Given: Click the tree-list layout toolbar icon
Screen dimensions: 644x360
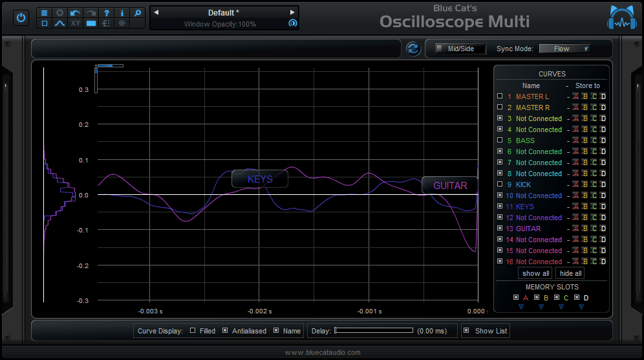Looking at the screenshot, I should [107, 23].
